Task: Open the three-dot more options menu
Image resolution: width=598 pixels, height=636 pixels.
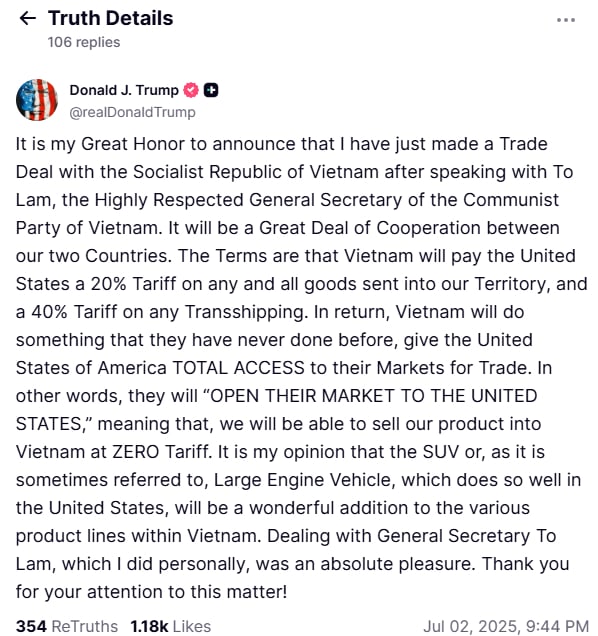Action: 566,20
